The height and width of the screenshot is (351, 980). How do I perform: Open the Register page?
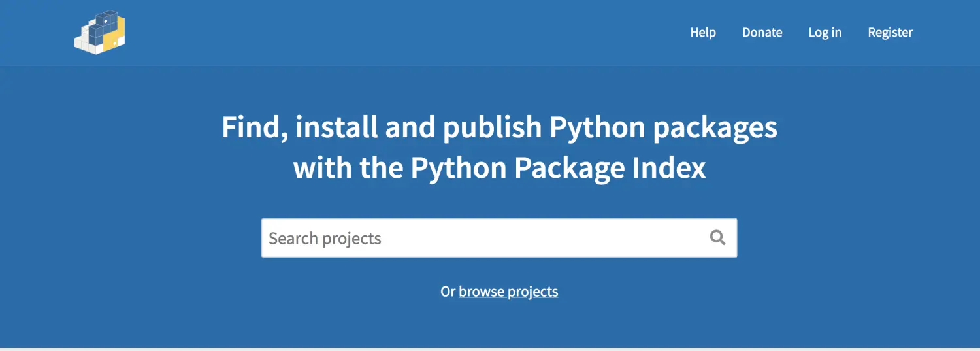pyautogui.click(x=890, y=33)
